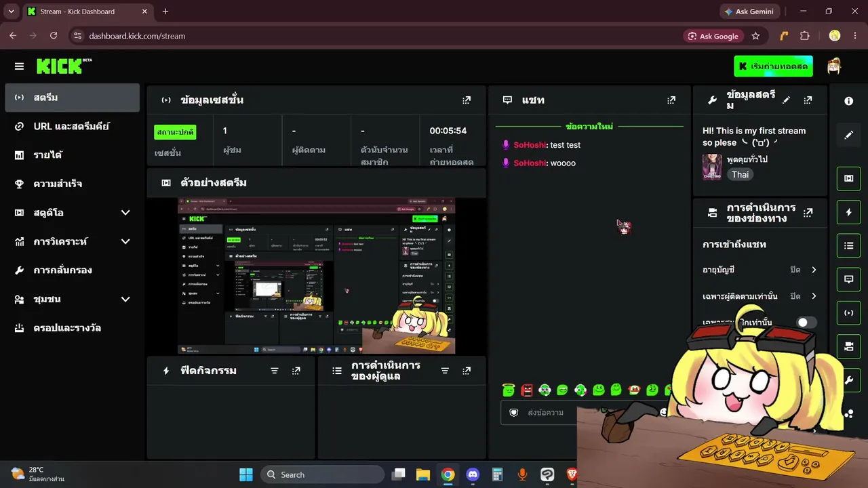Click the stream preview thumbnail
Image resolution: width=868 pixels, height=488 pixels.
tap(317, 276)
